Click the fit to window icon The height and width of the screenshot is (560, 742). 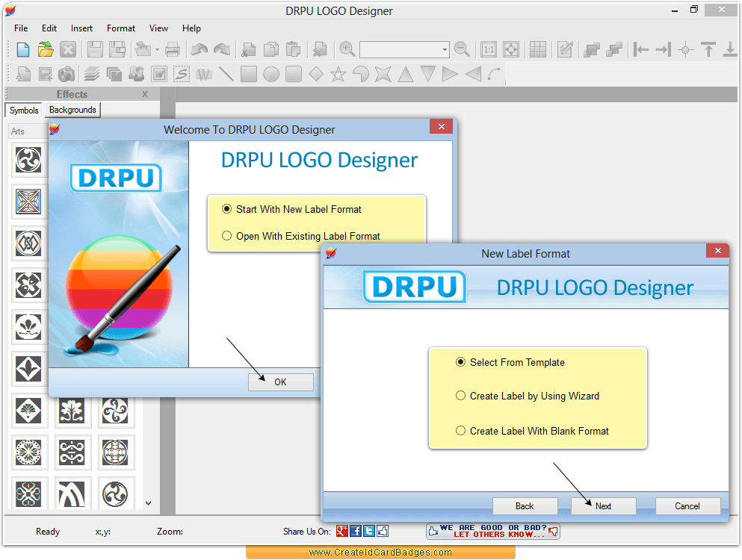511,49
